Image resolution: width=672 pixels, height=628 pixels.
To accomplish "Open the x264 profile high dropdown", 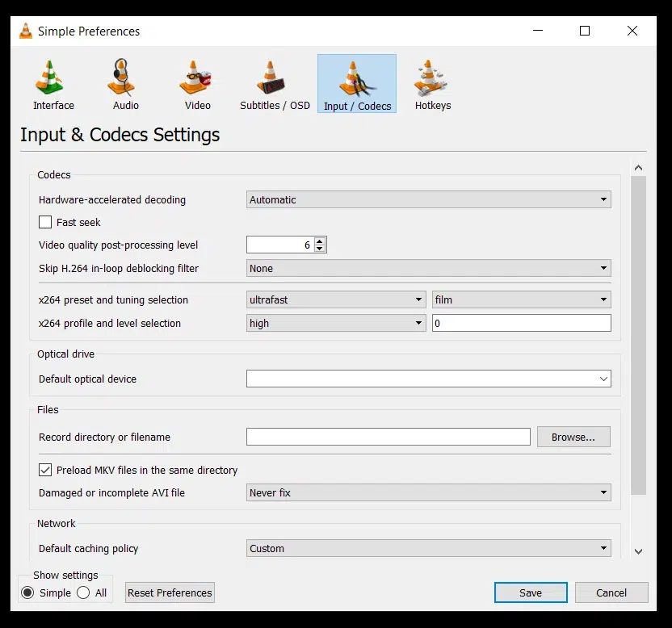I will point(336,323).
